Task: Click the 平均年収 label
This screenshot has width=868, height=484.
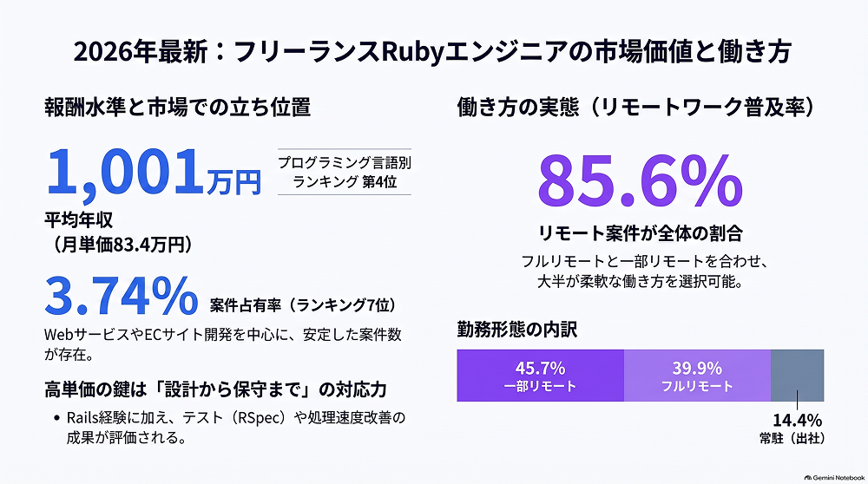Action: [79, 220]
